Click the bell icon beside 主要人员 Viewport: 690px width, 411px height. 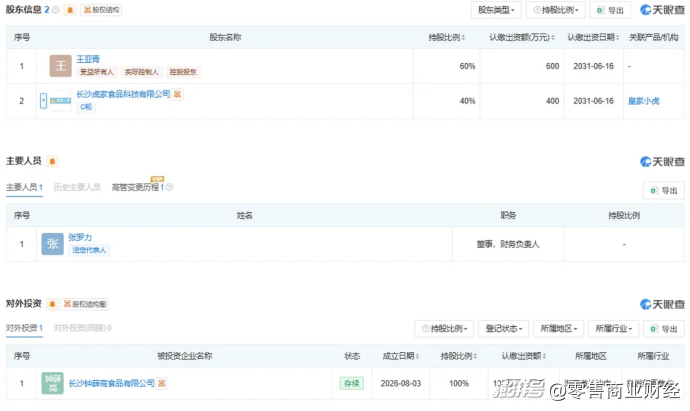[x=52, y=161]
